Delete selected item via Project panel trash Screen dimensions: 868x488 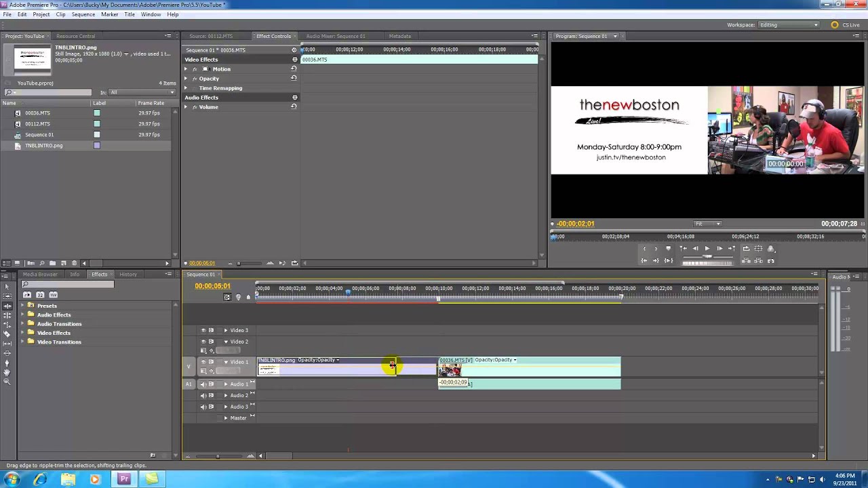tap(74, 263)
